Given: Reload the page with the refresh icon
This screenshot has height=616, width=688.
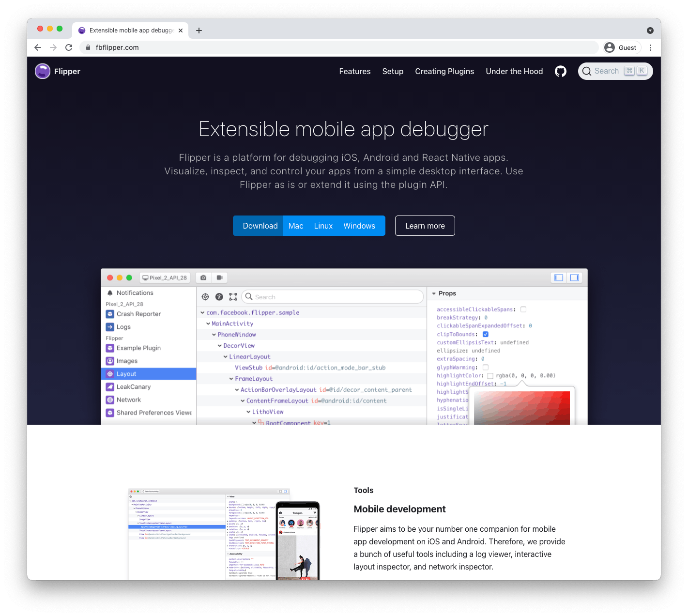Looking at the screenshot, I should [69, 47].
